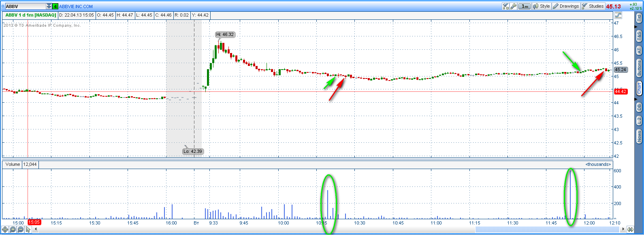Viewport: 644px width, 235px height.
Task: Click the L: 44.45 low value
Action: [x=144, y=15]
